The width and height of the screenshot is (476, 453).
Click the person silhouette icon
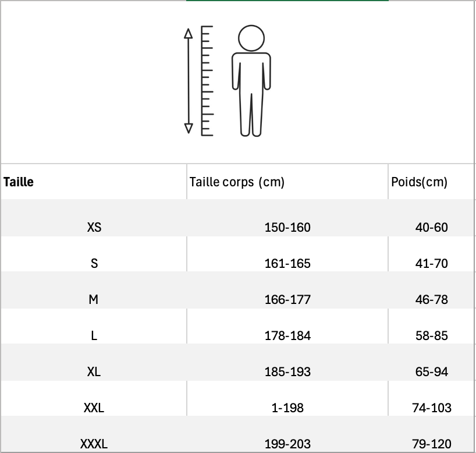point(251,80)
